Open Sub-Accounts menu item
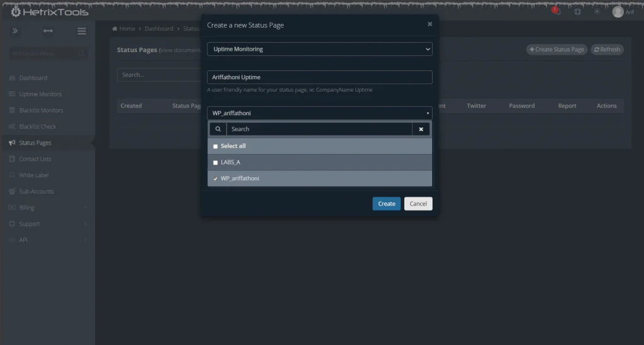This screenshot has height=345, width=644. tap(36, 191)
